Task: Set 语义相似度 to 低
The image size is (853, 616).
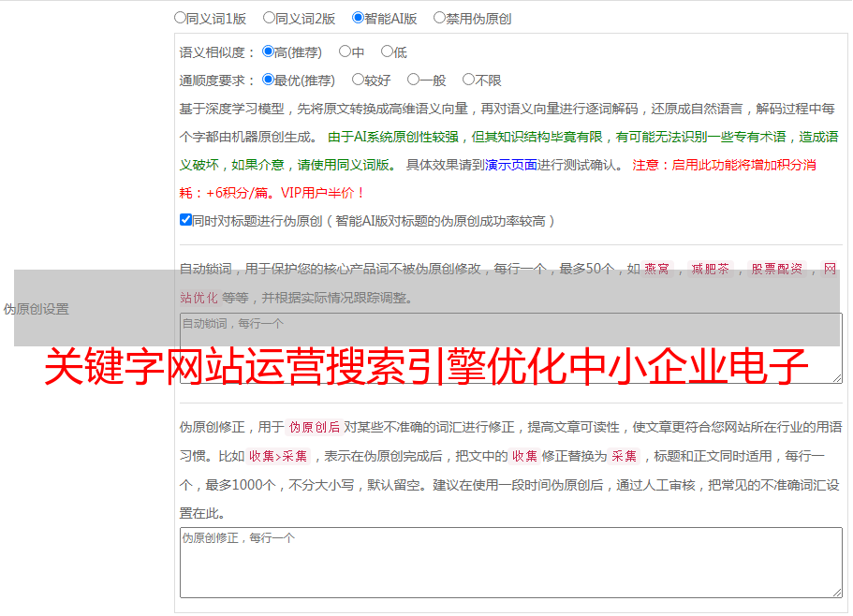Action: point(387,52)
